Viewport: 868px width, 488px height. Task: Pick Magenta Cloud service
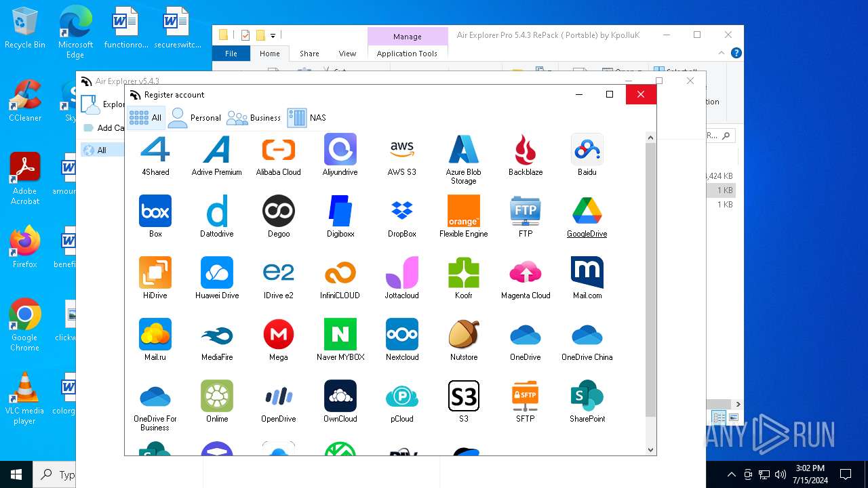pyautogui.click(x=526, y=279)
